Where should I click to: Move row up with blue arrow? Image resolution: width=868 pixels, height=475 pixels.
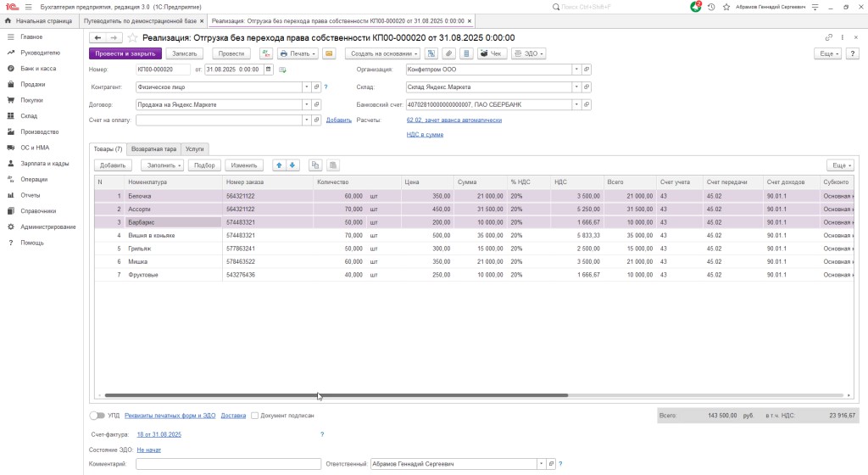tap(278, 165)
